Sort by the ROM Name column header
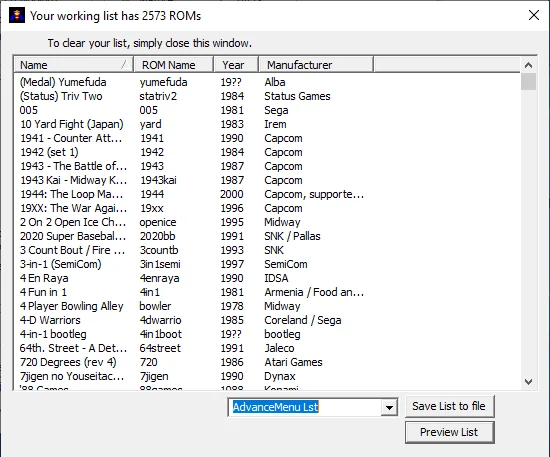Screen dimensions: 550x457 [174, 65]
